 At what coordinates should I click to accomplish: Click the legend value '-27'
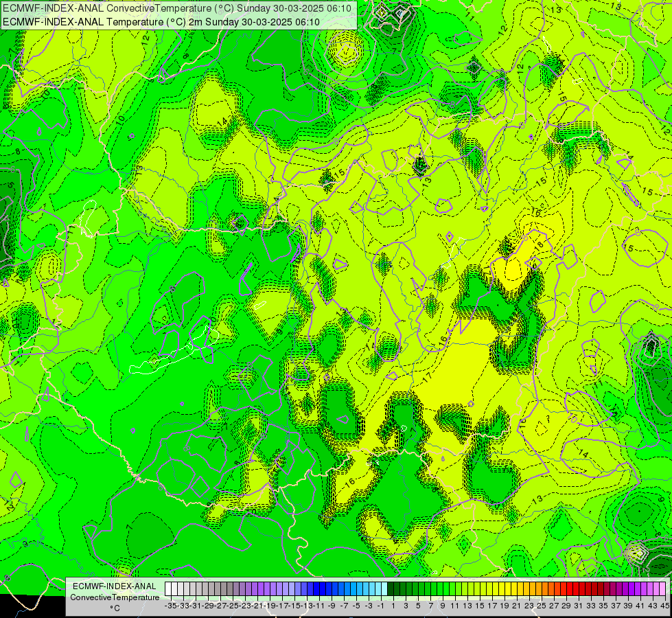click(221, 606)
